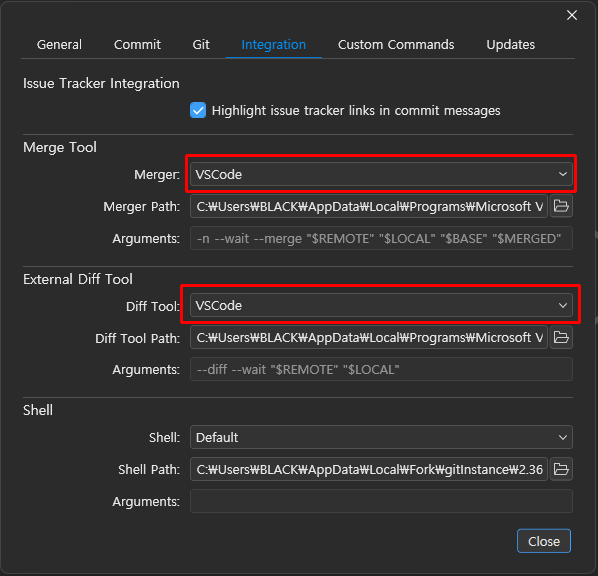Click the Issue Tracker Integration heading

tap(101, 83)
